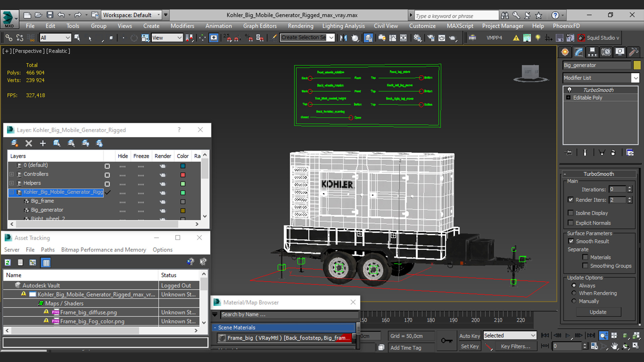Toggle the TurboSmooth modifier lightbulb

tap(569, 90)
